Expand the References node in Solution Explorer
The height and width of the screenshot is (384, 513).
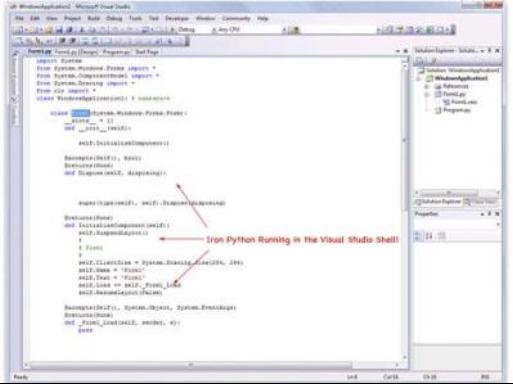pos(426,86)
